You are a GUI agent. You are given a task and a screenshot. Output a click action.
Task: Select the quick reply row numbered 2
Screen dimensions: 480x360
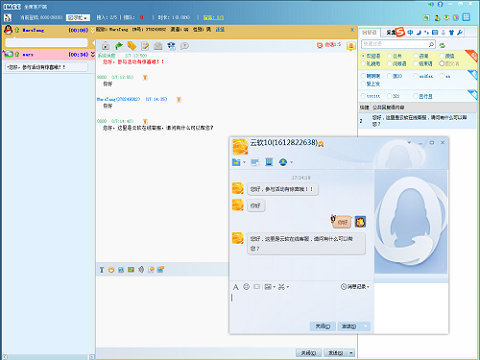417,121
